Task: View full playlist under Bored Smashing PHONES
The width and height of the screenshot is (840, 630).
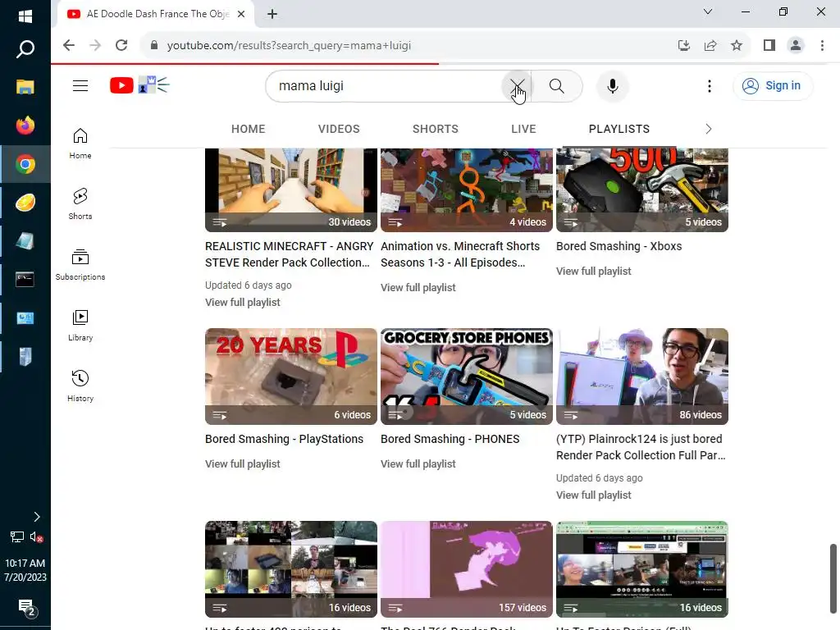Action: (418, 464)
